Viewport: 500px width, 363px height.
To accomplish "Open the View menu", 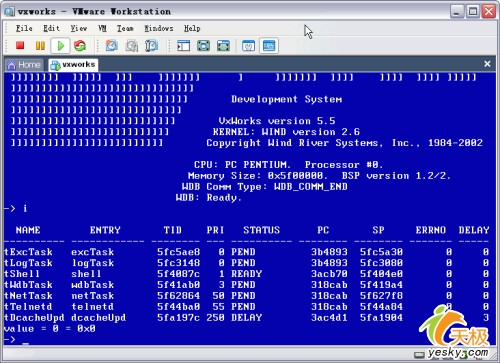I will [79, 28].
